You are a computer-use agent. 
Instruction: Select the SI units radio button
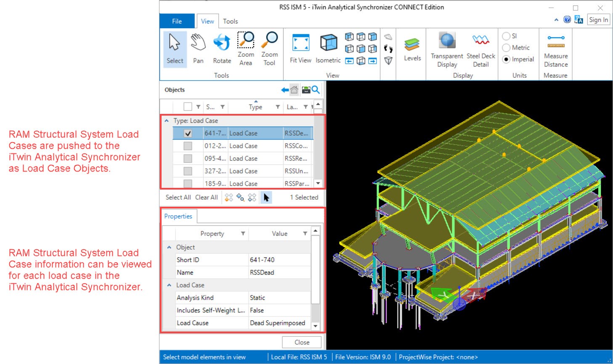point(507,36)
